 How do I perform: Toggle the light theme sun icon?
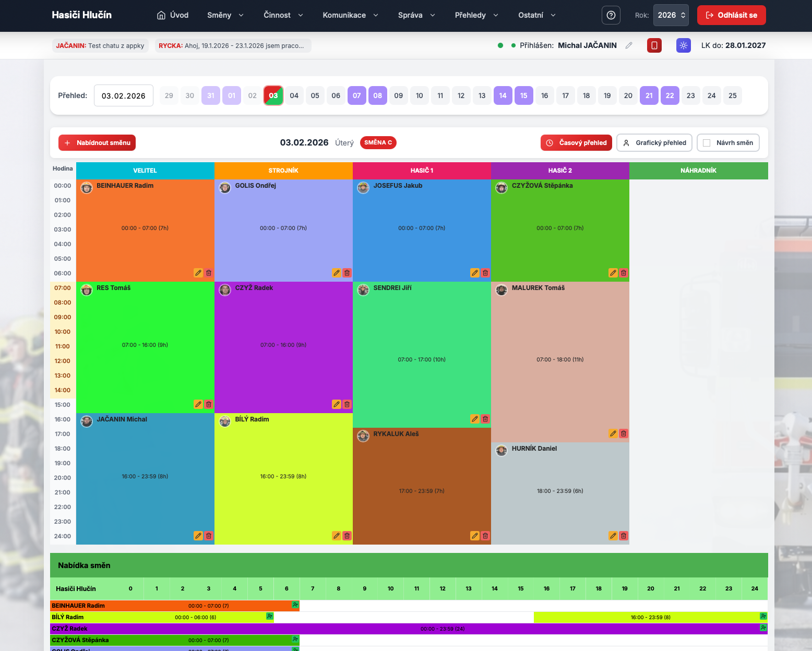tap(683, 45)
